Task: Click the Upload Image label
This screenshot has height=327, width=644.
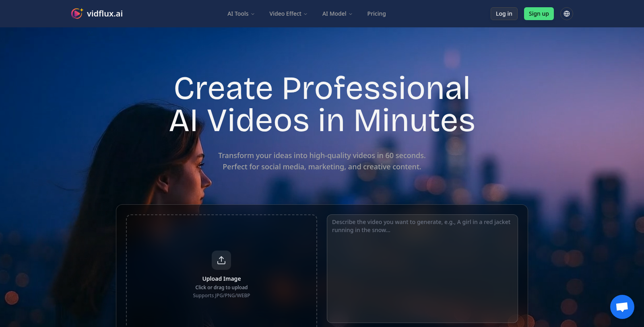Action: 221,279
